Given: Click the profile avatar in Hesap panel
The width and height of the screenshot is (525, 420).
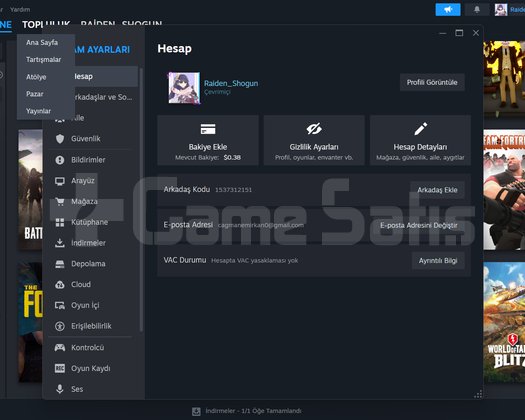Looking at the screenshot, I should point(184,88).
